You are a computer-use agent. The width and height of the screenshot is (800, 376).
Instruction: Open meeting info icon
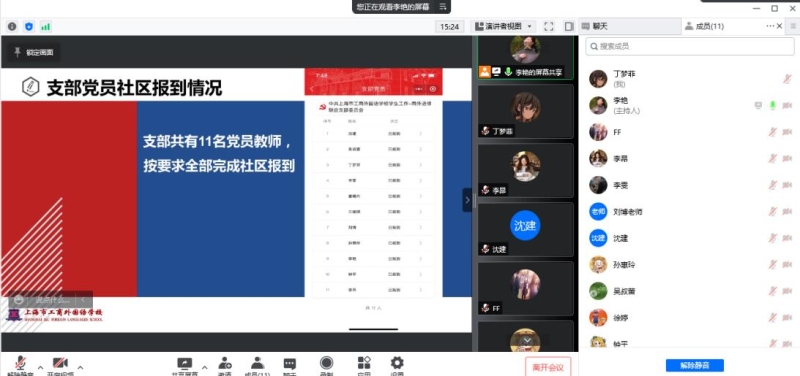tap(12, 27)
